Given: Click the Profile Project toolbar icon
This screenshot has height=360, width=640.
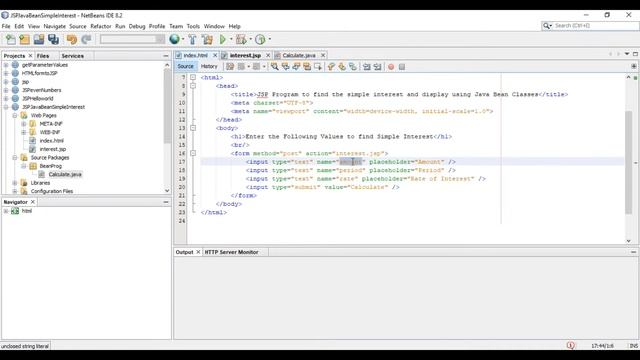Looking at the screenshot, I should point(260,40).
